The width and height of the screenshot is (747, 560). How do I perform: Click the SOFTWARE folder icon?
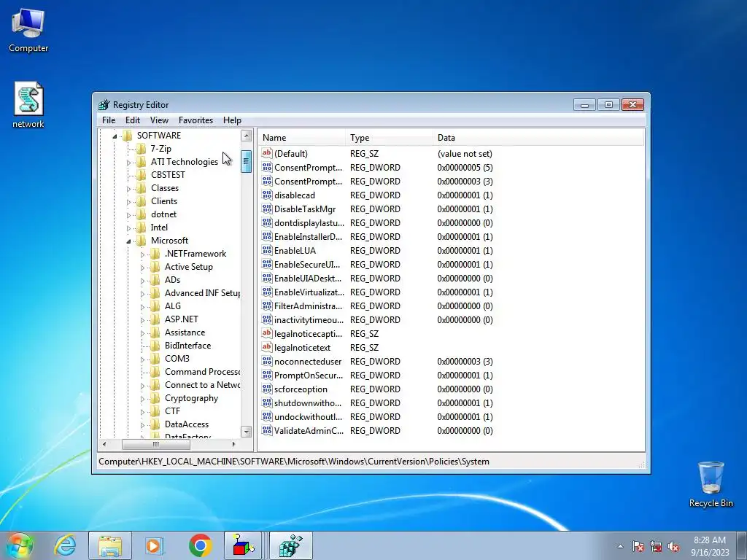(x=127, y=135)
